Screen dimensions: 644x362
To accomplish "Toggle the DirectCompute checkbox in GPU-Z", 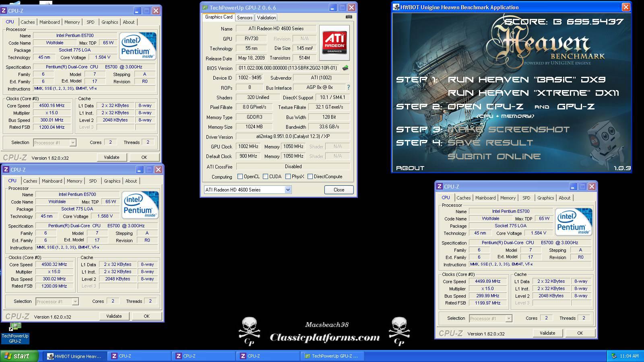I will click(x=310, y=176).
